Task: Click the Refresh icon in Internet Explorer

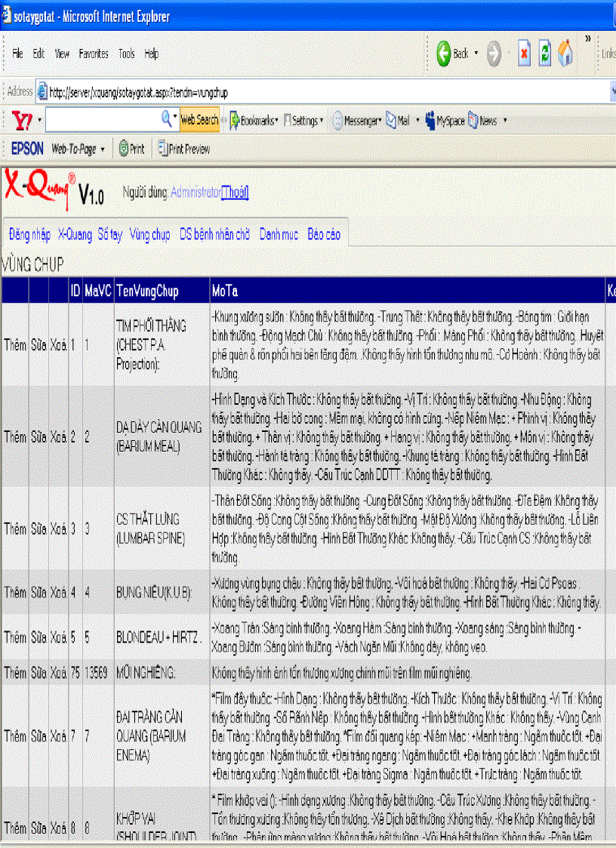Action: [x=545, y=54]
